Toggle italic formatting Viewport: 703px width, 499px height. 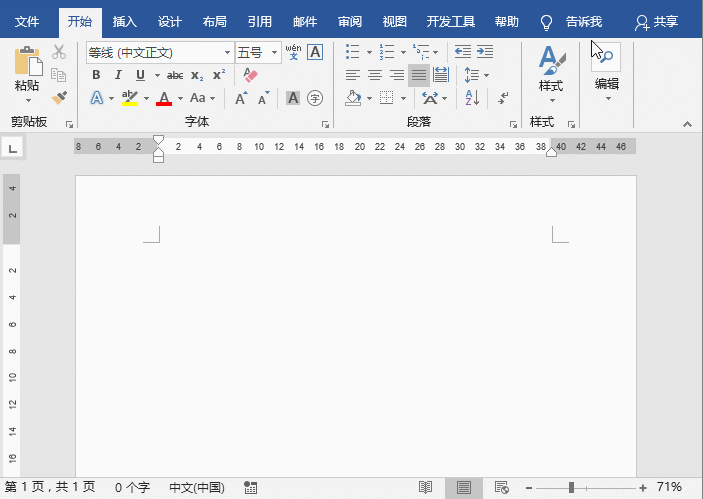(118, 75)
